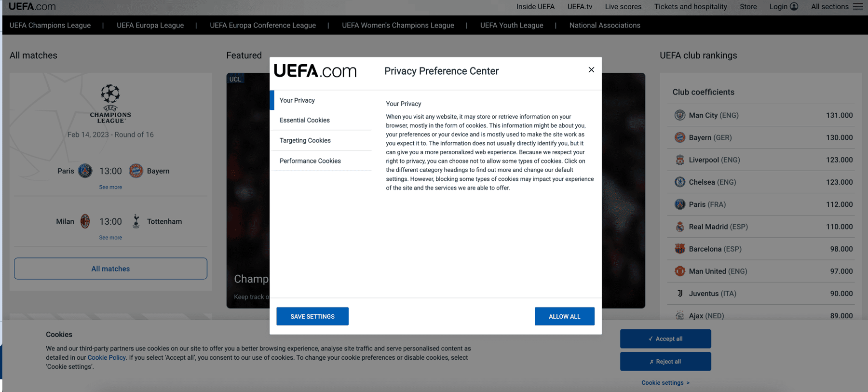Click the Allow All button
868x392 pixels.
[564, 316]
